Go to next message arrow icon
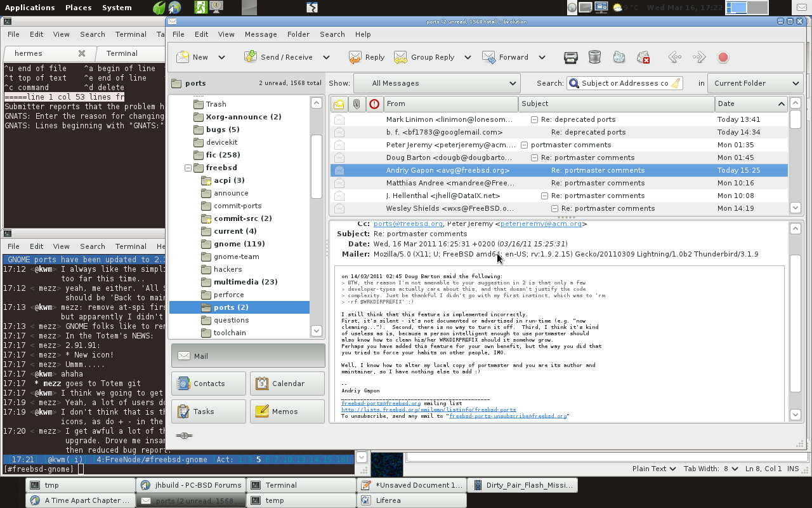Image resolution: width=812 pixels, height=508 pixels. [699, 57]
